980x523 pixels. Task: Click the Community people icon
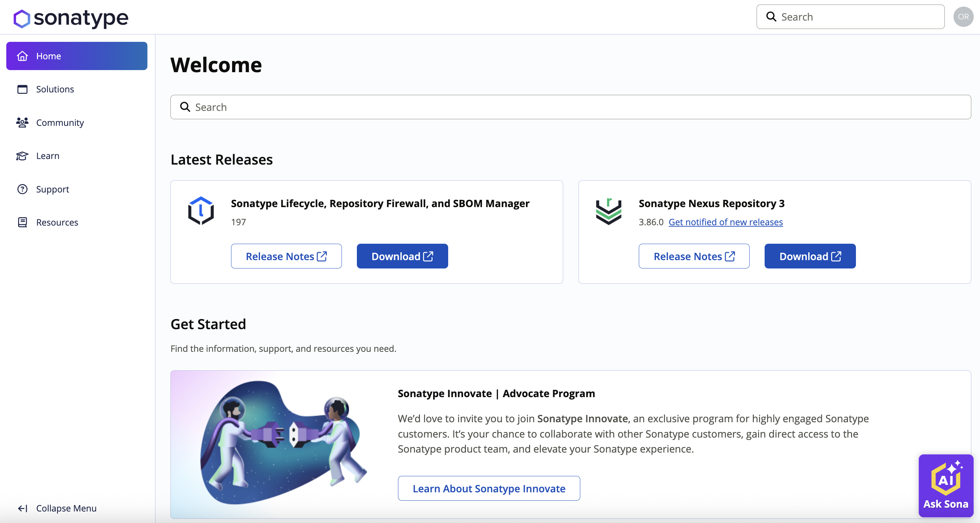click(22, 123)
